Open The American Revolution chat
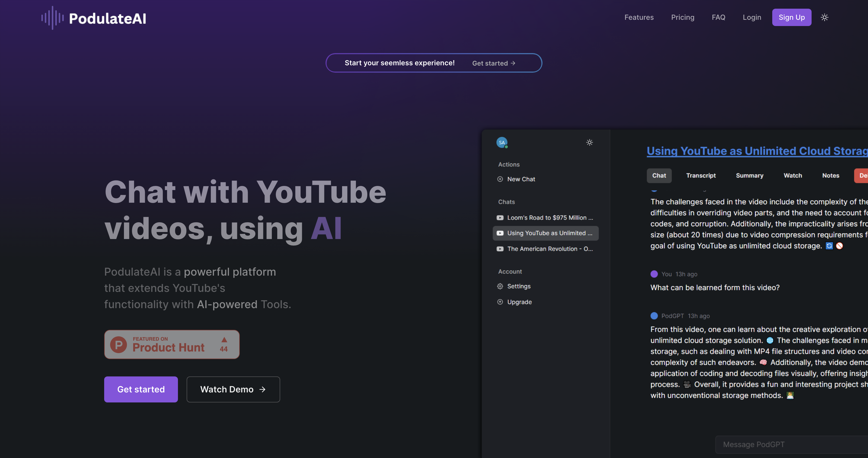Viewport: 868px width, 458px height. click(545, 249)
